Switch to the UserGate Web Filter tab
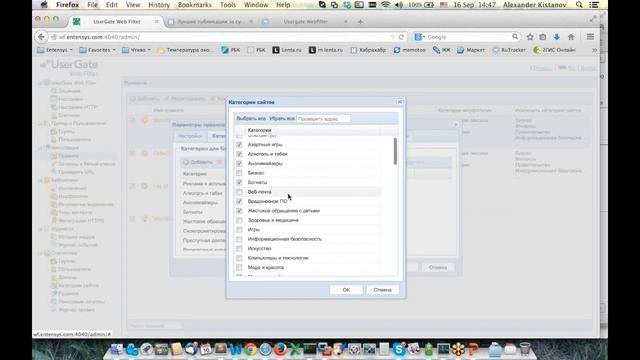This screenshot has height=360, width=640. click(x=116, y=22)
